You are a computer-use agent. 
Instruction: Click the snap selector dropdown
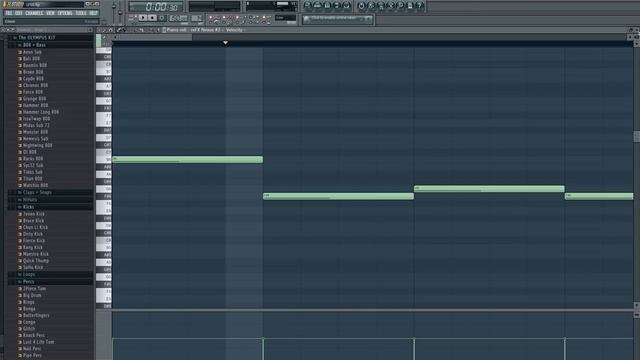(285, 18)
